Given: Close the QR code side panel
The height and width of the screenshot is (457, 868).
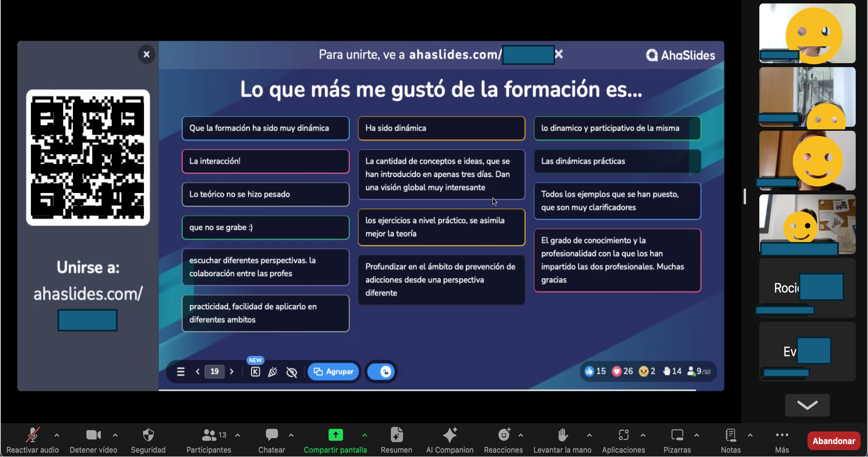Looking at the screenshot, I should click(146, 54).
